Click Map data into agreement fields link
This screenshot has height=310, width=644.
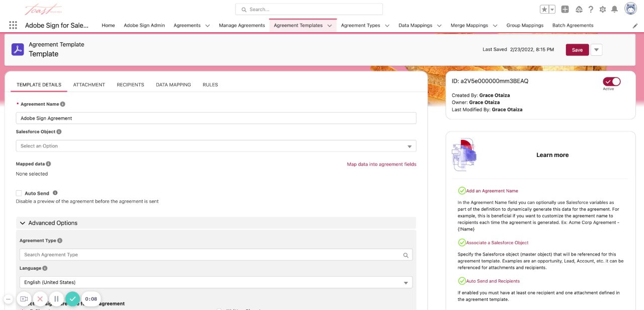[381, 164]
